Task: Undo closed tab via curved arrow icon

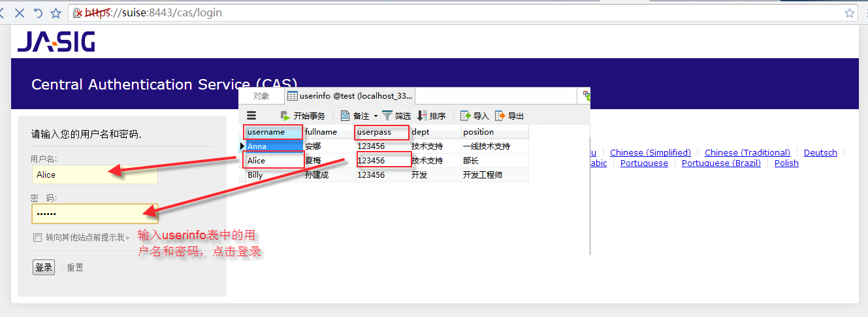Action: 38,12
